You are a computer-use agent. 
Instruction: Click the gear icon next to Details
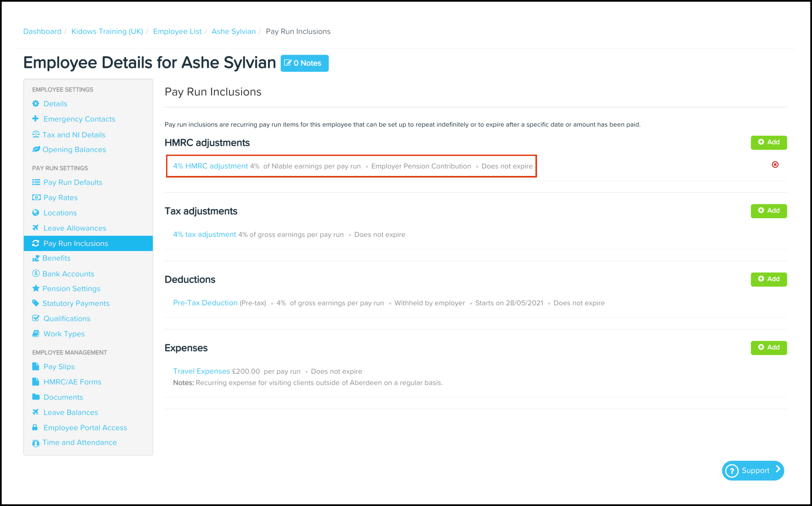tap(36, 104)
